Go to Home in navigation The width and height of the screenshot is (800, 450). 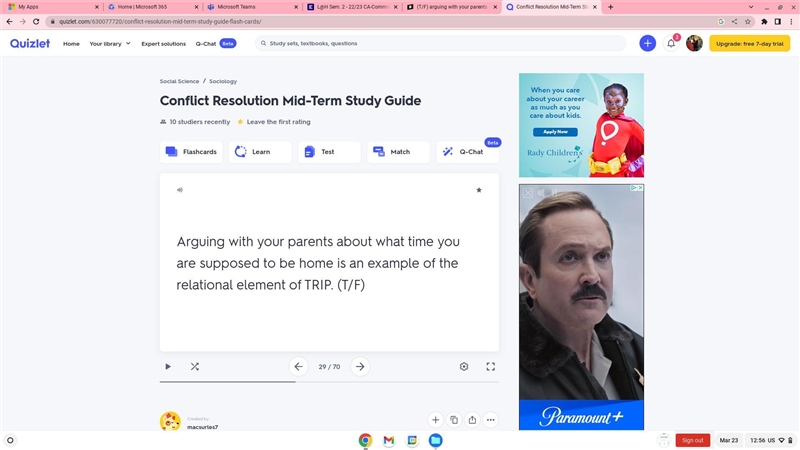tap(71, 44)
